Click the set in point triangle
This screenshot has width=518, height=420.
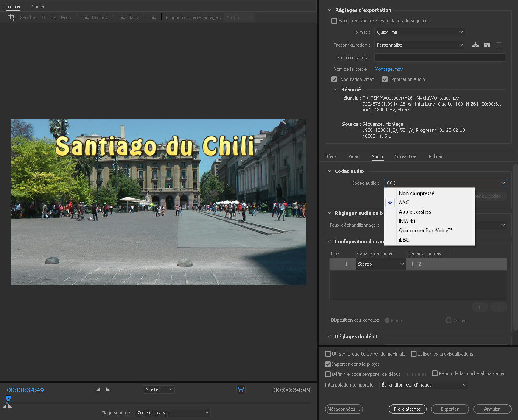click(98, 389)
